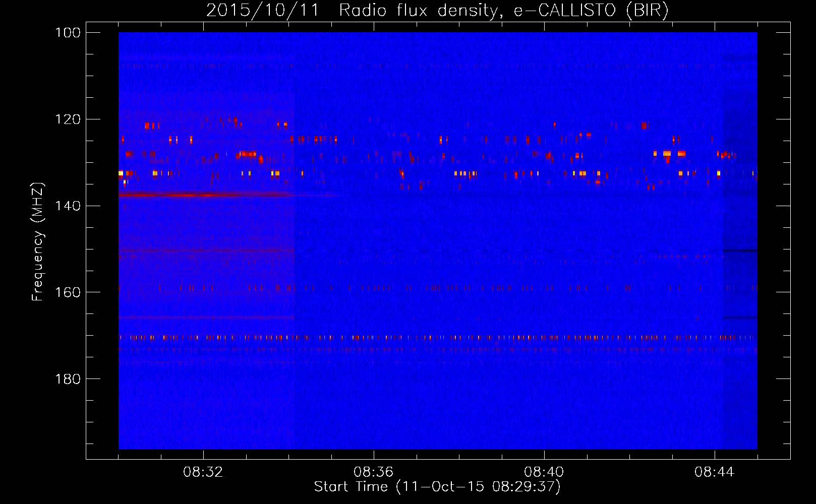Image resolution: width=816 pixels, height=504 pixels.
Task: Click the plot title '2015/10/11 Radio flux density, e-CALLISTO (BIR)'
Action: point(437,11)
